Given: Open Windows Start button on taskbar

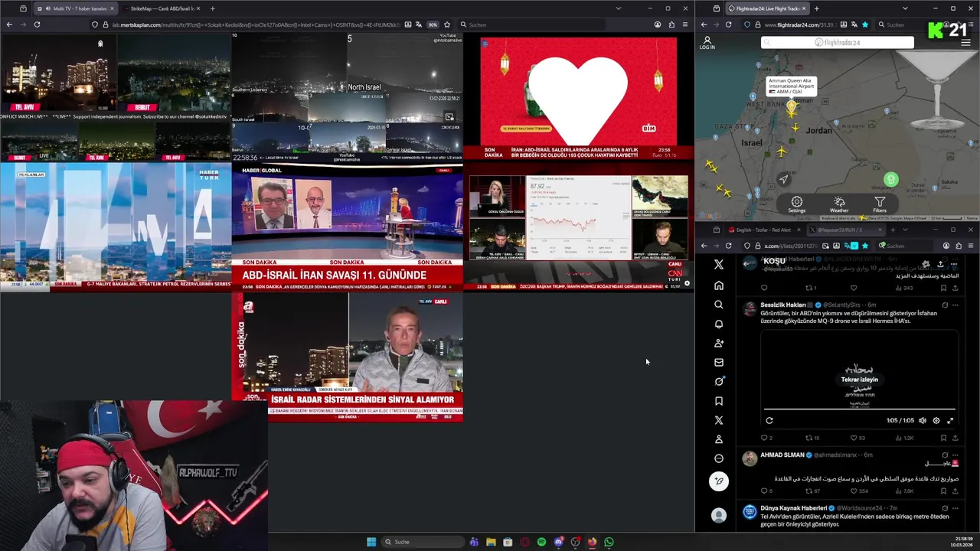Looking at the screenshot, I should click(x=371, y=542).
